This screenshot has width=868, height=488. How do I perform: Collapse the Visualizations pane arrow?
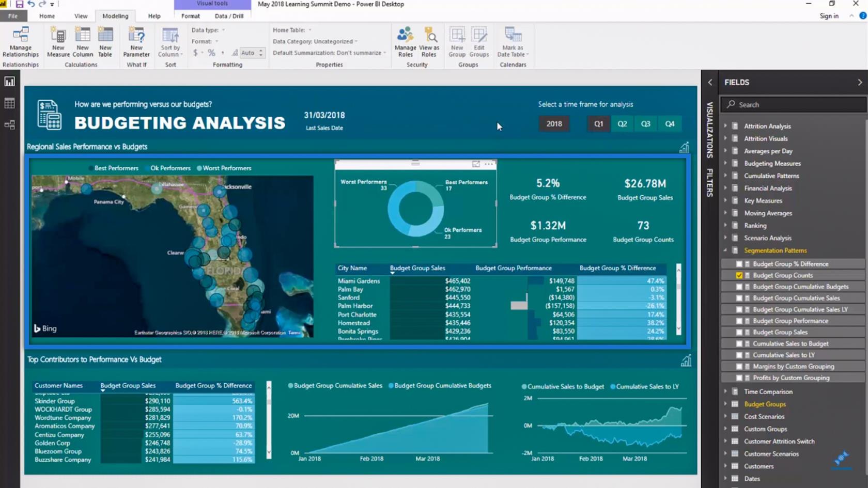710,82
